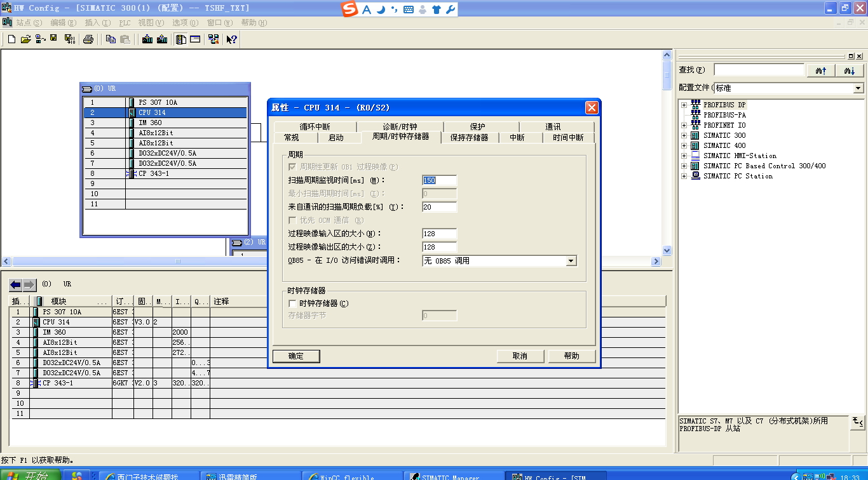This screenshot has width=868, height=480.
Task: Click the blue back arrow above module table
Action: point(15,284)
